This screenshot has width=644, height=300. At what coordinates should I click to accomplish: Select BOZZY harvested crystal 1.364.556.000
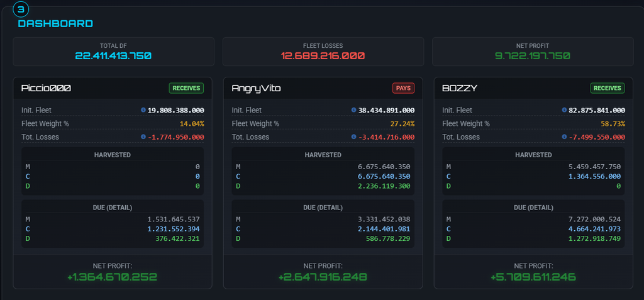tap(594, 176)
